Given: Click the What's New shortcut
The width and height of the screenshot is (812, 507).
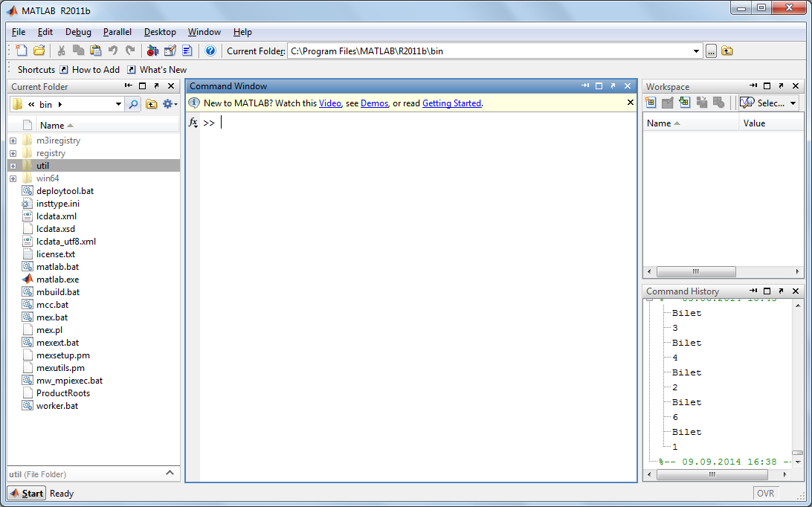Looking at the screenshot, I should click(158, 69).
